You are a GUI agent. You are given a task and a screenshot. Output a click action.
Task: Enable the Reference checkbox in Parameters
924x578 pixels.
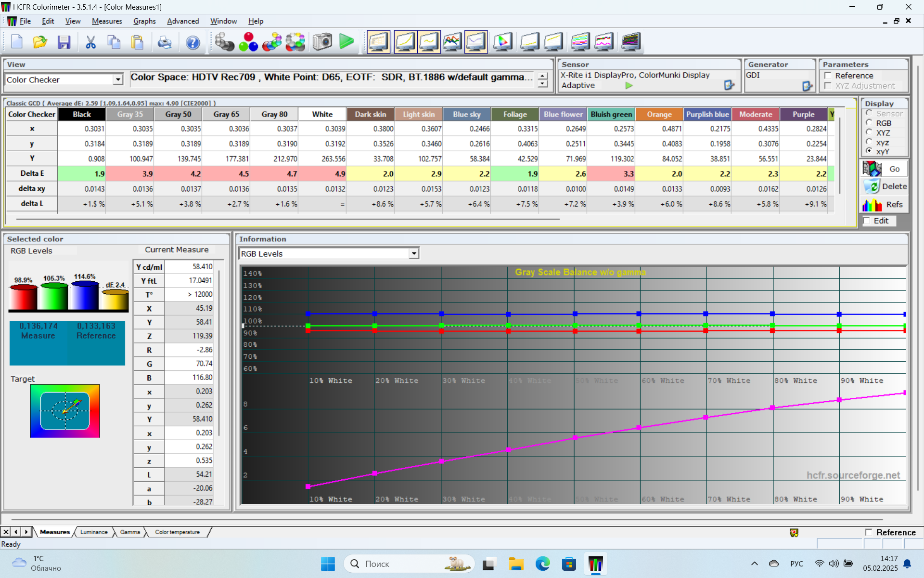pos(828,76)
